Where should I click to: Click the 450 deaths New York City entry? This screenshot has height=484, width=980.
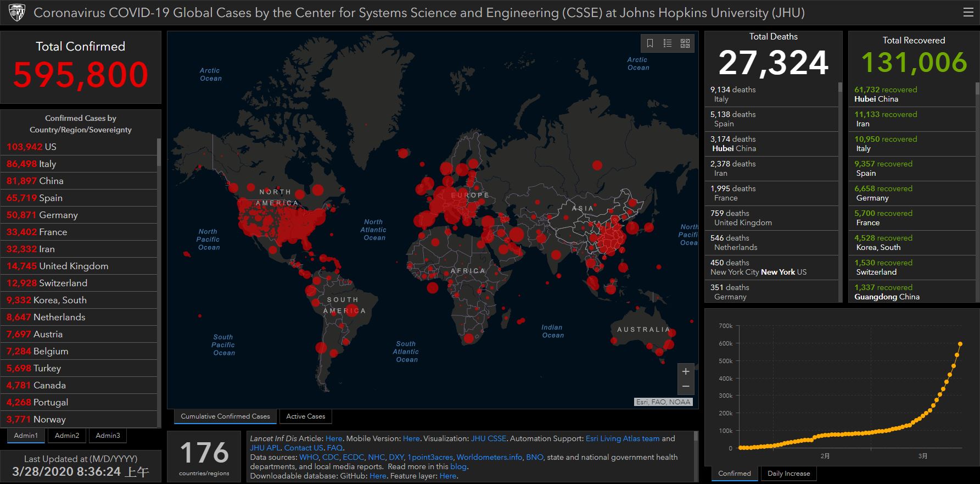771,268
